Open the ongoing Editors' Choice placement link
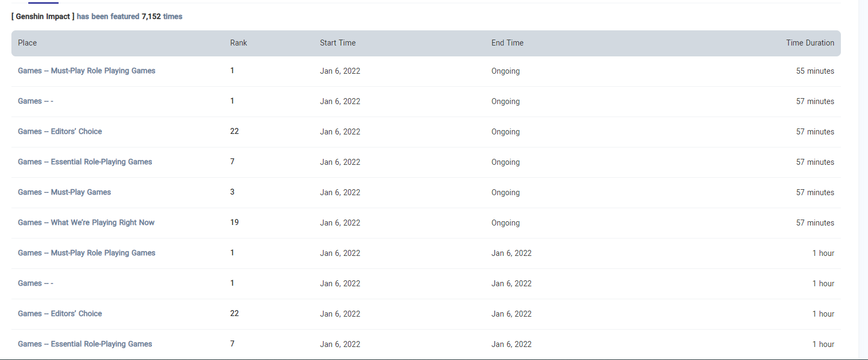Viewport: 868px width, 360px height. coord(60,131)
